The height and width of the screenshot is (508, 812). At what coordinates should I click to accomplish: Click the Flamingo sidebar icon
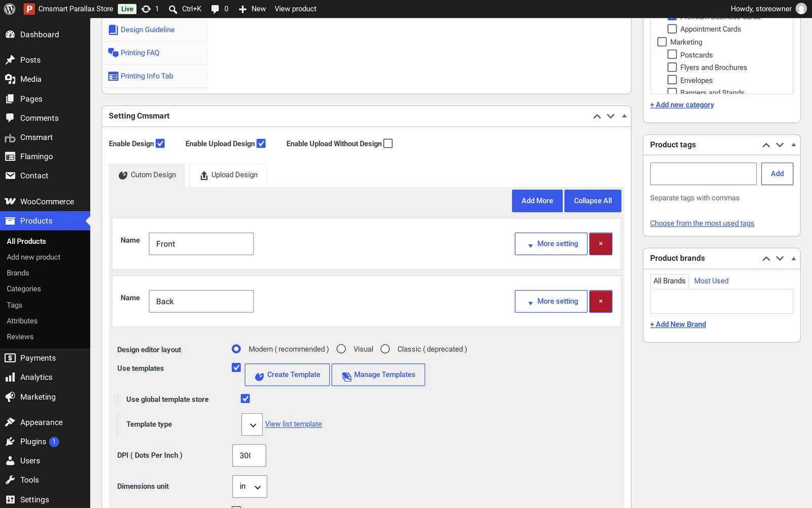[x=10, y=156]
